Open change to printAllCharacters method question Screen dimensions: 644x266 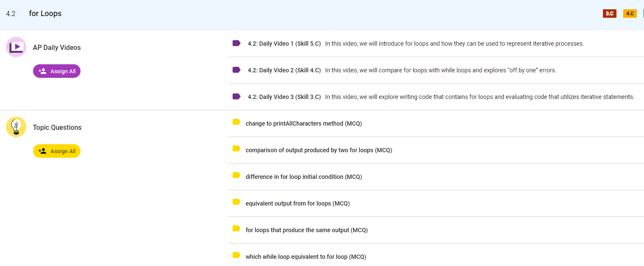[x=303, y=123]
